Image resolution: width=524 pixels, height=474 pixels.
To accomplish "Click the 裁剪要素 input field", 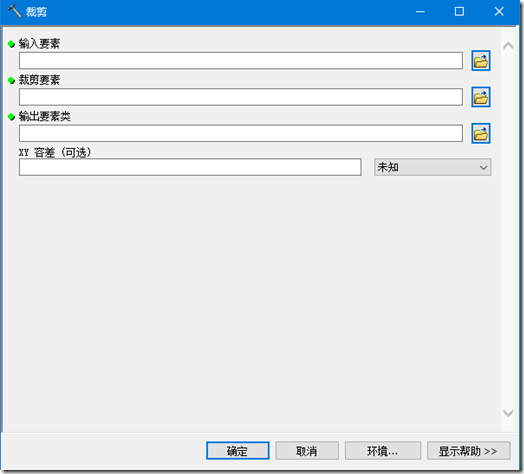I will pyautogui.click(x=241, y=97).
